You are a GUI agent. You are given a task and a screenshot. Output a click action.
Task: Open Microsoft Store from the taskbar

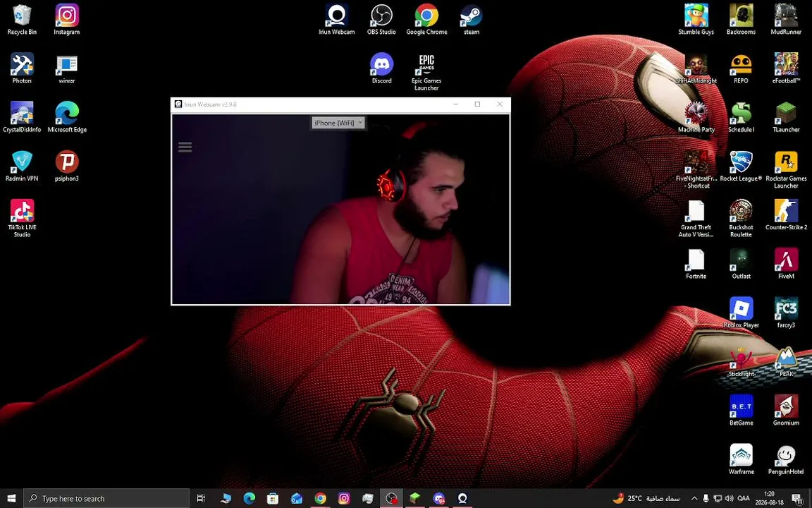[272, 498]
